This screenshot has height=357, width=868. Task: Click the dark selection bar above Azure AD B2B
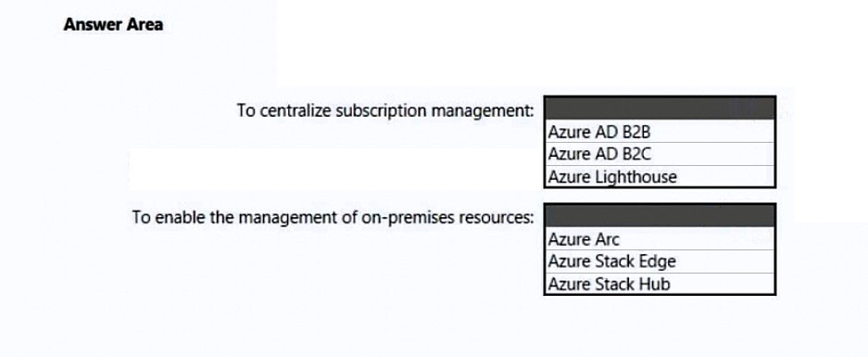660,108
